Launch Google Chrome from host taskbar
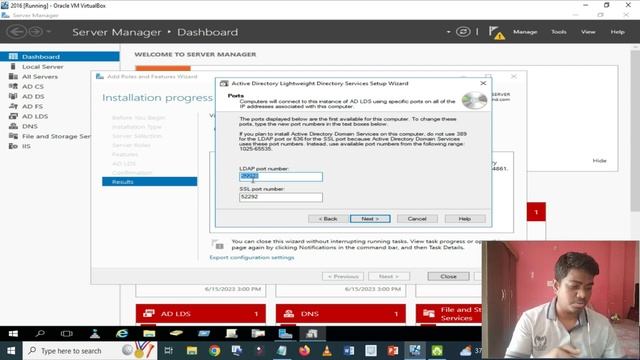 point(214,351)
